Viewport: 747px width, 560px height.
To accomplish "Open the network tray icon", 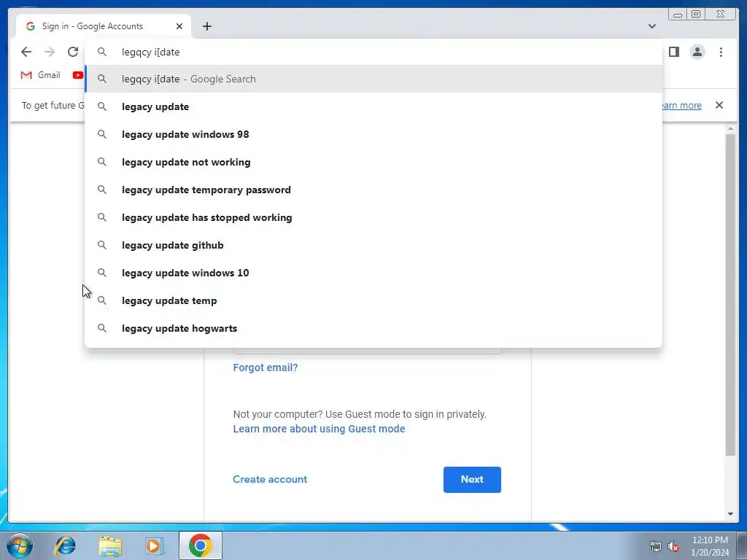I will point(656,546).
